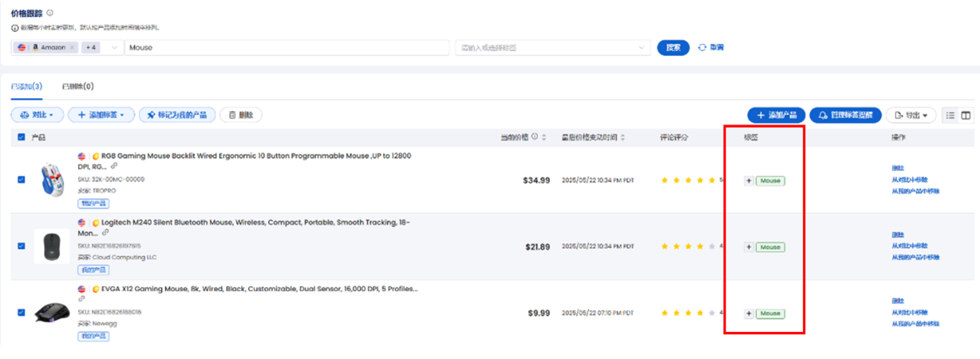Uncheck the RGB Gaming Mouse row checkbox
This screenshot has height=359, width=980.
coord(21,180)
